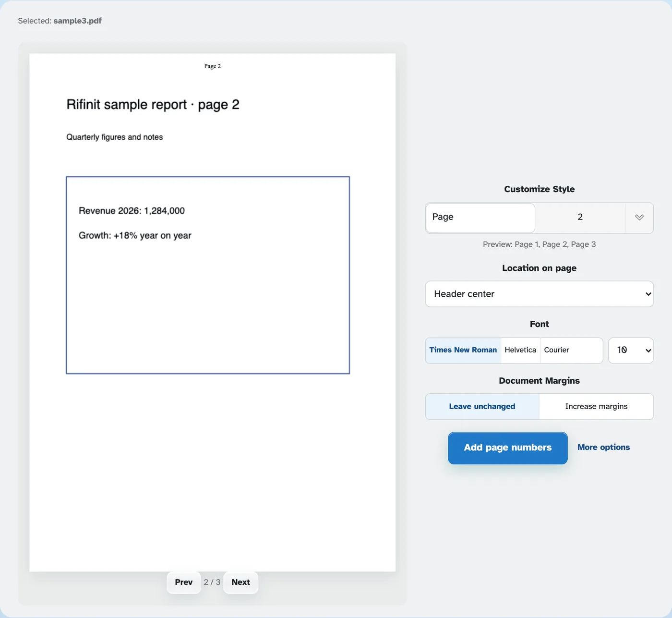672x618 pixels.
Task: Click the 'Document Margins' label
Action: (540, 381)
